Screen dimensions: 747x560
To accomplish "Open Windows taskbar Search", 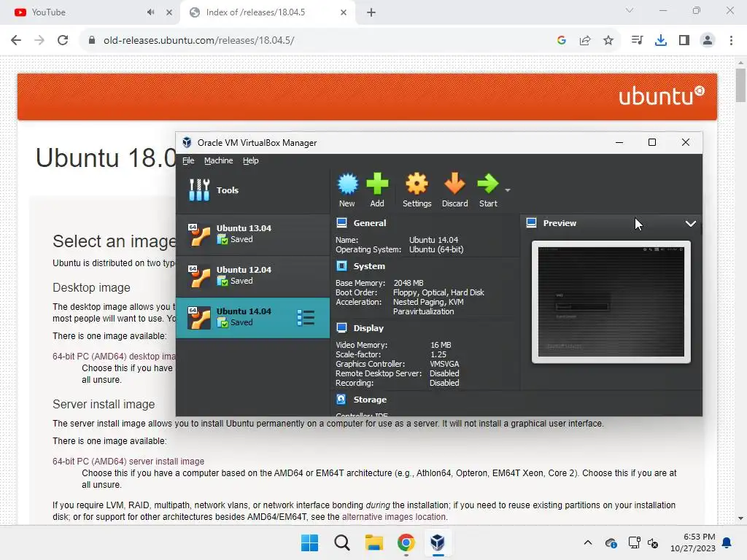I will [x=342, y=542].
